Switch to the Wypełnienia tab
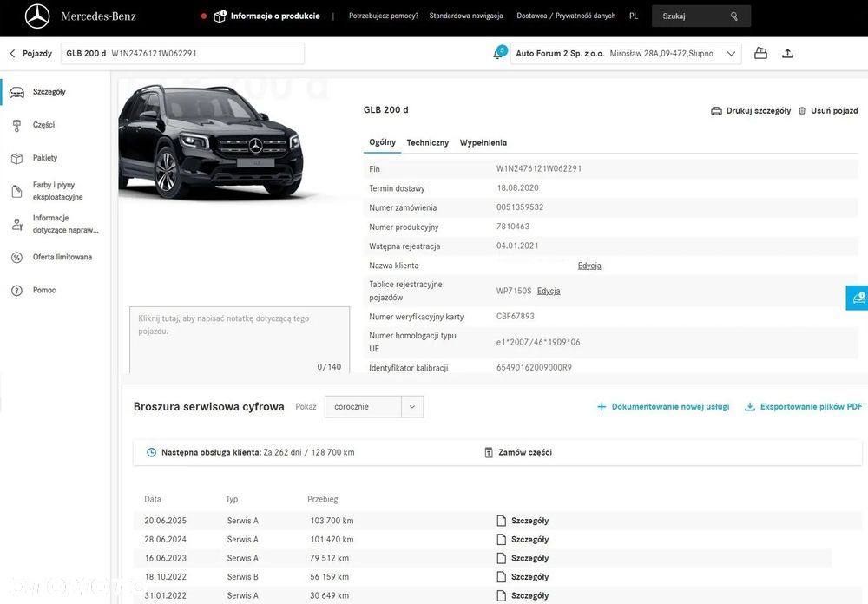This screenshot has width=868, height=604. (x=483, y=143)
